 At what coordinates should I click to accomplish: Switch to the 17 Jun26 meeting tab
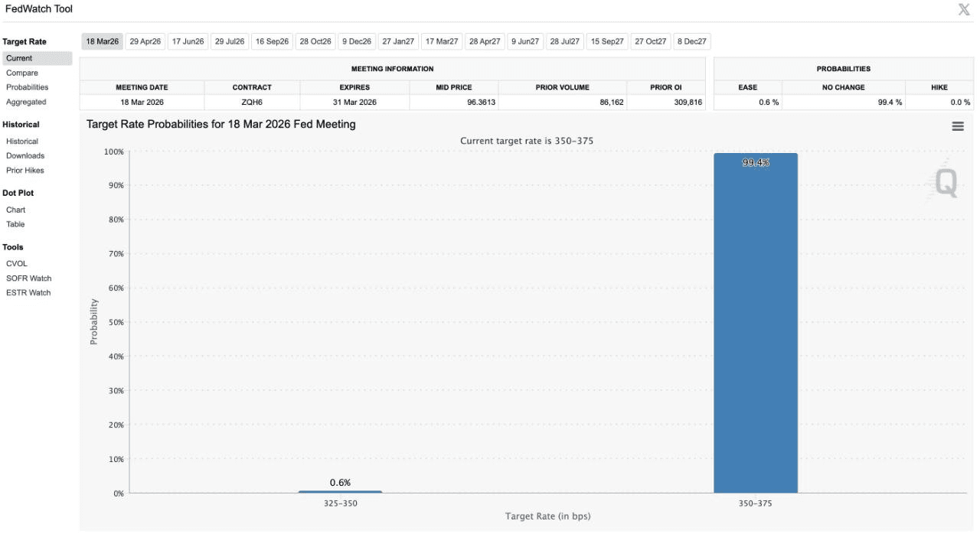188,41
